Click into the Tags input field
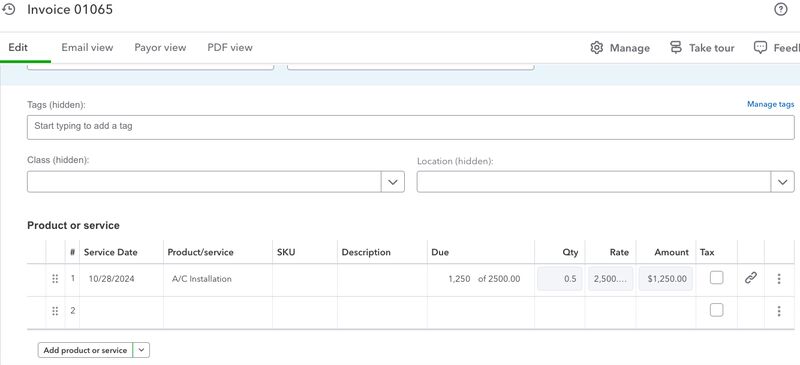The height and width of the screenshot is (365, 800). pyautogui.click(x=411, y=127)
